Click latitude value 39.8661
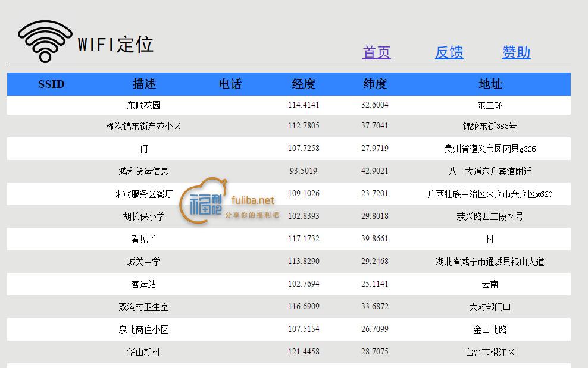Screen dimensions: 588x368 click(375, 238)
